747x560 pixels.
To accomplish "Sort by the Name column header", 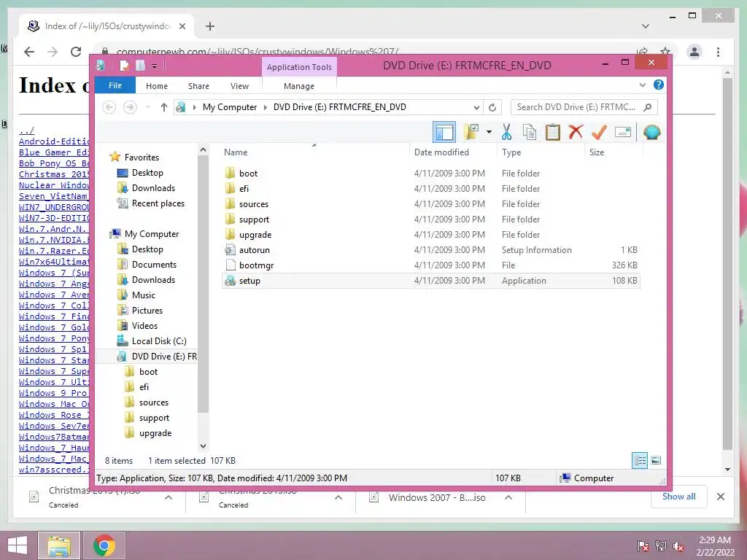I will click(x=314, y=152).
